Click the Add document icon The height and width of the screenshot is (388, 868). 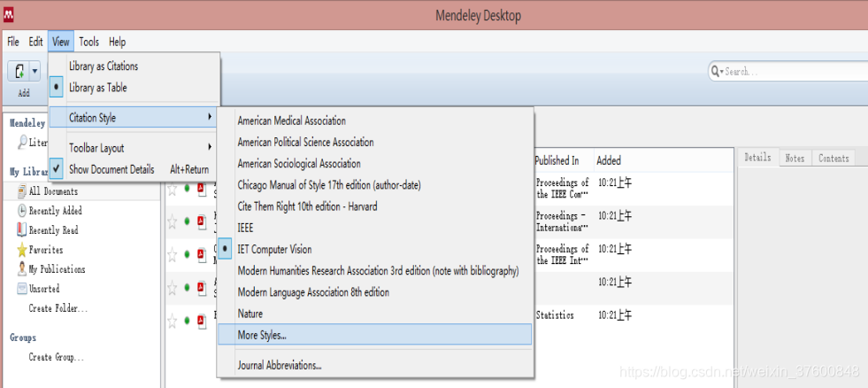(19, 71)
